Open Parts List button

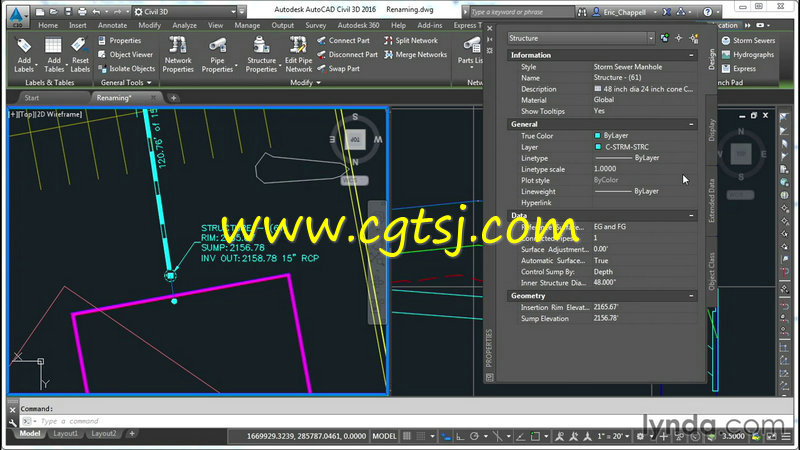[x=470, y=51]
